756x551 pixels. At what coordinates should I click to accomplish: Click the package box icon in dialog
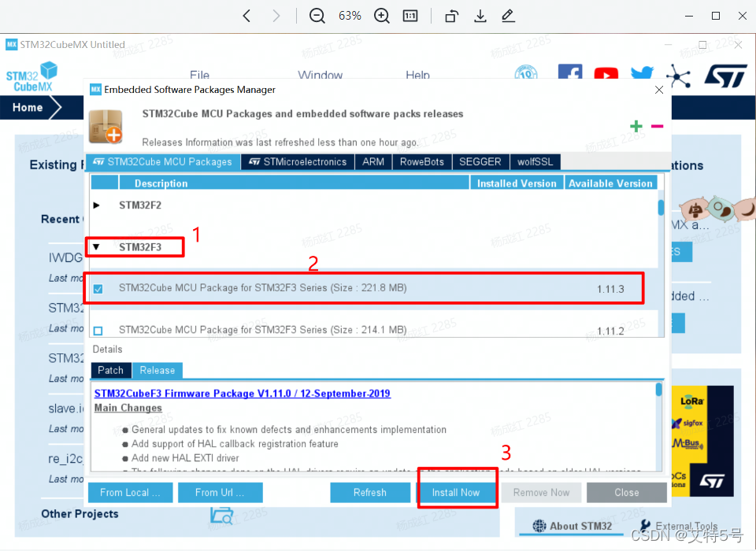tap(106, 126)
